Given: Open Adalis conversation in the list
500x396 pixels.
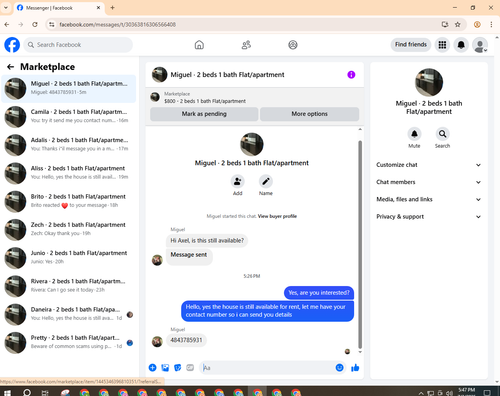Looking at the screenshot, I should (69, 145).
